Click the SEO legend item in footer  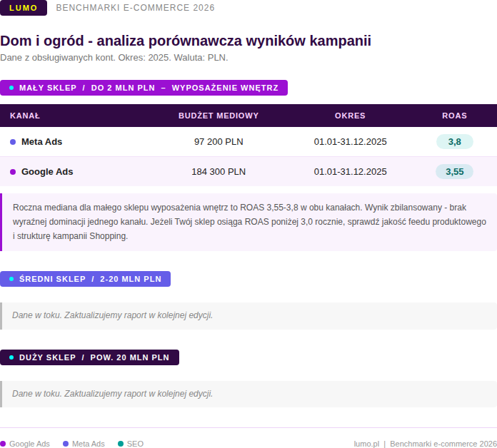tap(131, 444)
